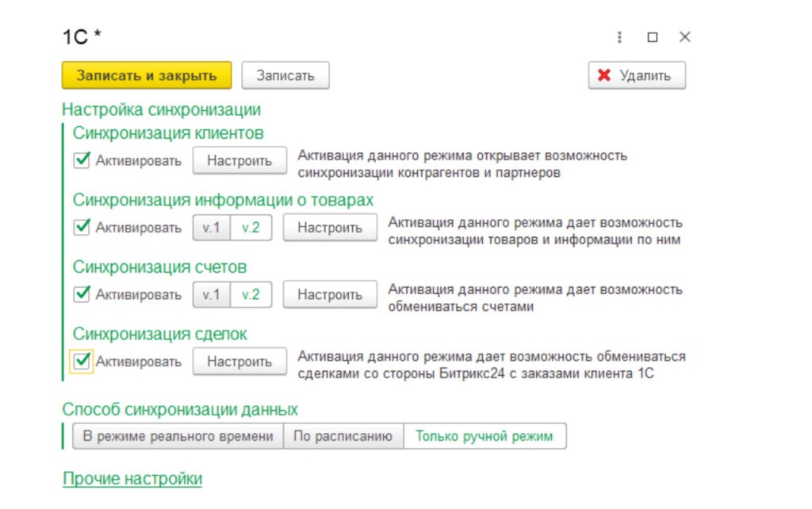
Task: Open the three-dot more options menu
Action: point(619,37)
